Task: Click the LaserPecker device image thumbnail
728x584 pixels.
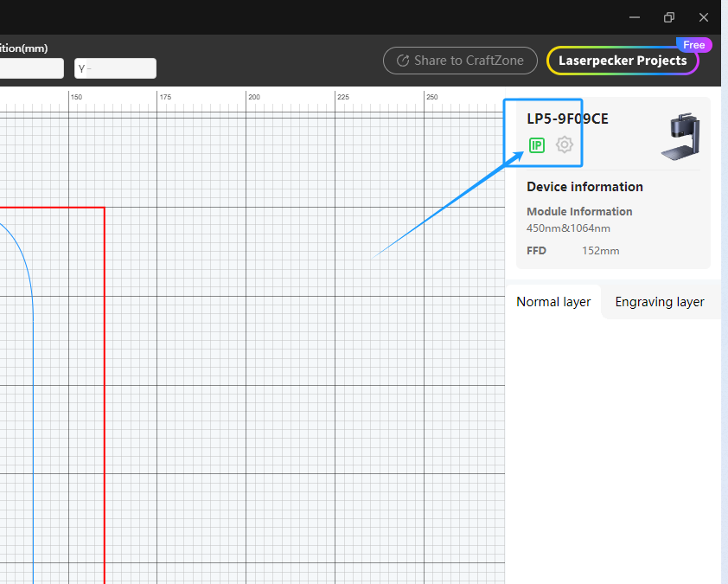Action: pyautogui.click(x=680, y=137)
